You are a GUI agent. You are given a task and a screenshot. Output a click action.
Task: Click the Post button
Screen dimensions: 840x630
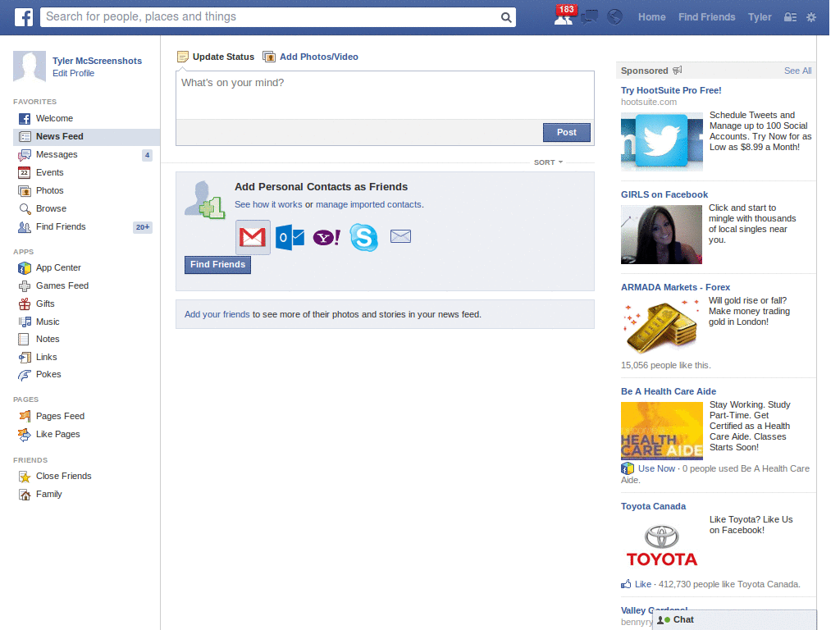[566, 132]
